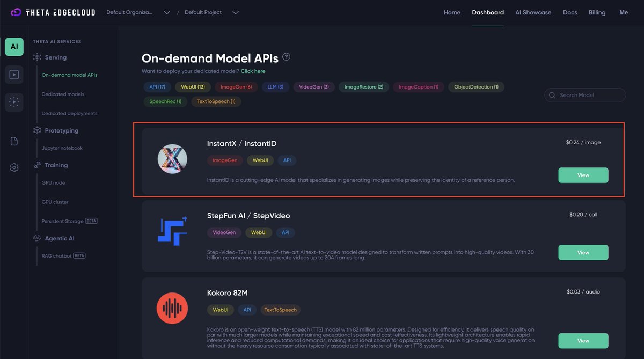
Task: Open RAG chatbot beta item
Action: 63,256
